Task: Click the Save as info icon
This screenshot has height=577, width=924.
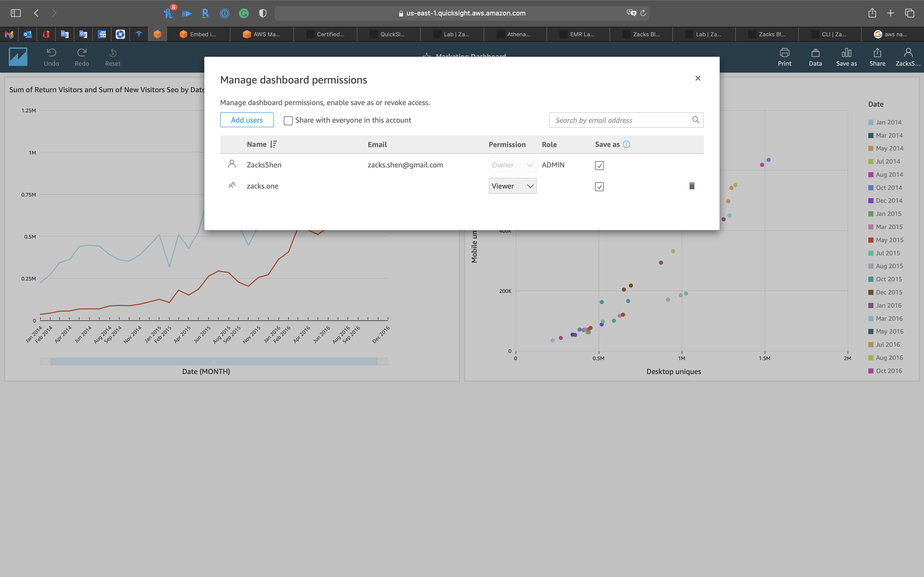Action: 626,144
